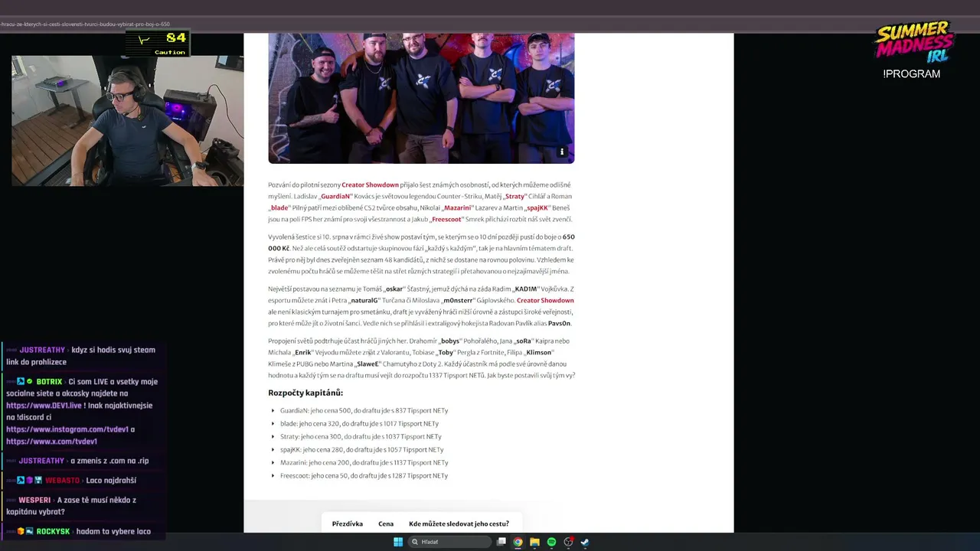Click the bold 'naturalG' nickname

(364, 300)
